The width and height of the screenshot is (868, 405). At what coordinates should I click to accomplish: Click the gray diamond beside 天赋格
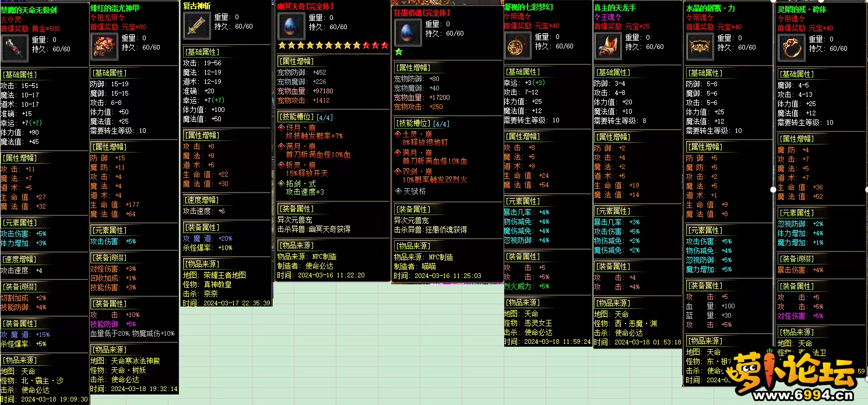(x=398, y=191)
